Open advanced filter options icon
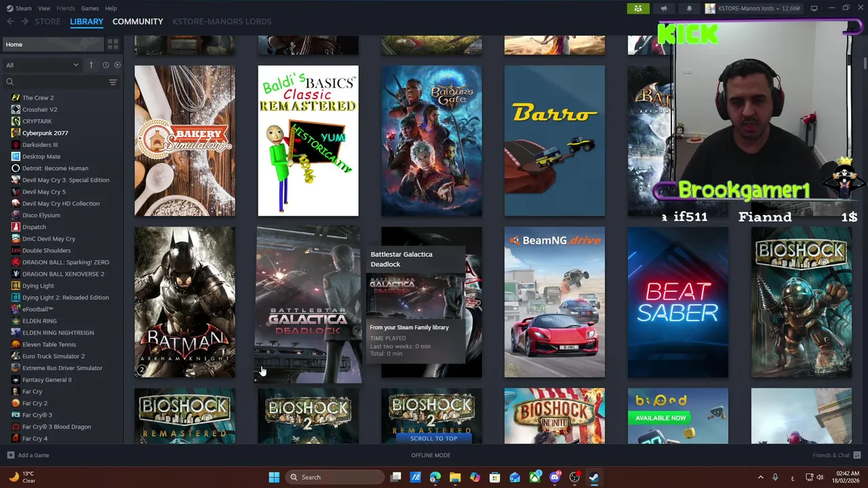 113,82
